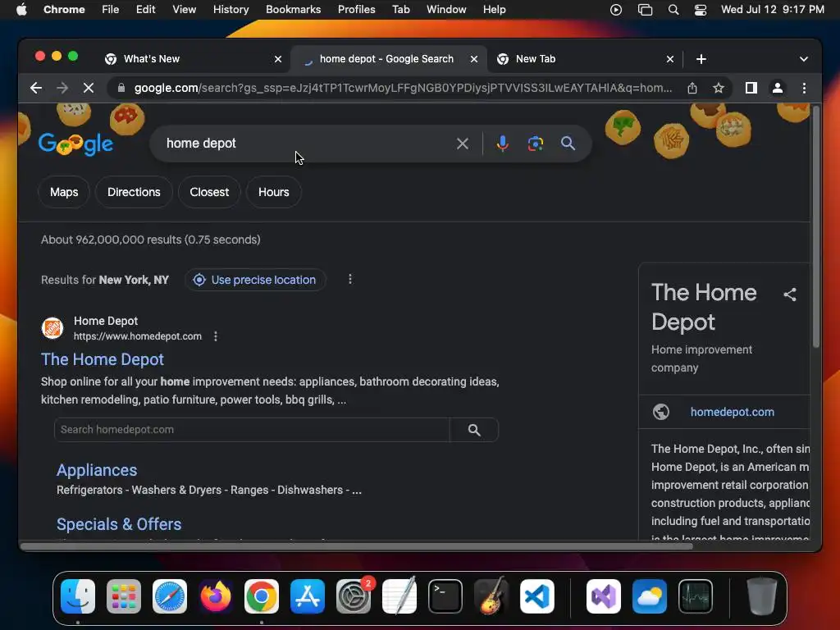Image resolution: width=840 pixels, height=630 pixels.
Task: Open the App Store from the Dock
Action: 308,596
